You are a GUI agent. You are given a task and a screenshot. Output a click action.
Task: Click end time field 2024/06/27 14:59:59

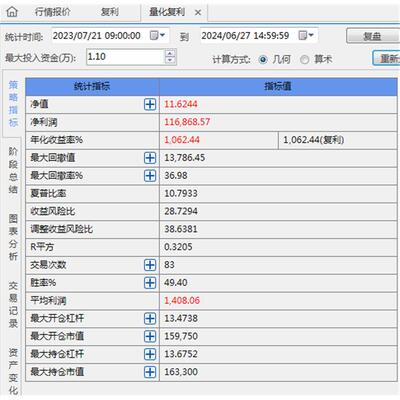(245, 36)
